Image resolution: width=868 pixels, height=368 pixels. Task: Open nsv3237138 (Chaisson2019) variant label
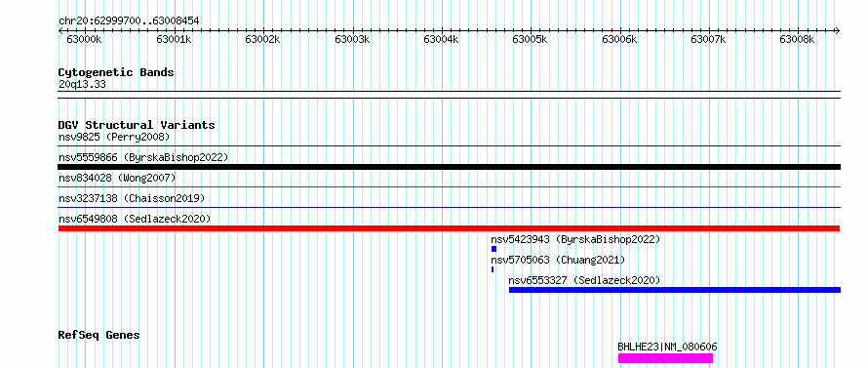pos(132,198)
